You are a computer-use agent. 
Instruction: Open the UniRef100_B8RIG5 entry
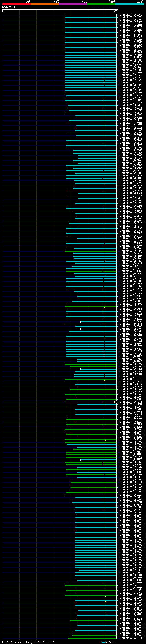click(x=131, y=35)
